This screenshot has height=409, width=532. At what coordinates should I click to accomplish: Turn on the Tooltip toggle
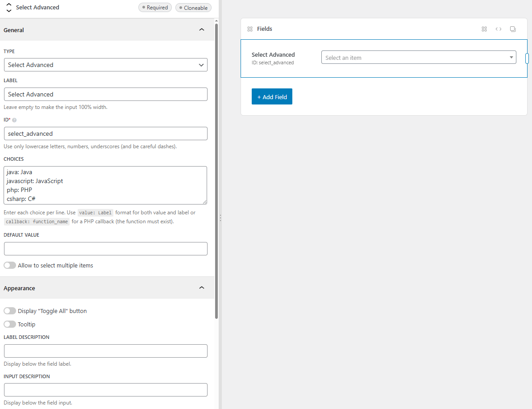[9, 324]
